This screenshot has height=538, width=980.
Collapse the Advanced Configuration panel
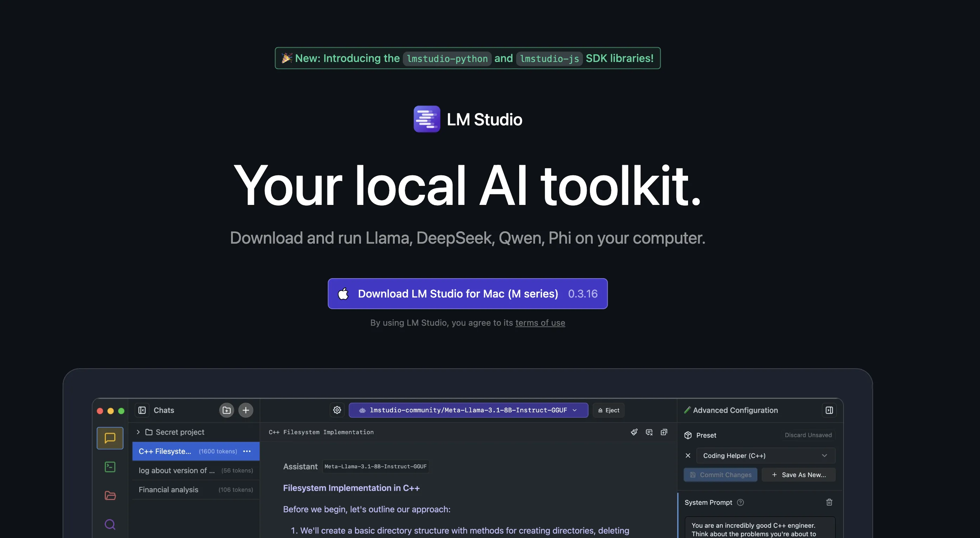[x=829, y=410]
